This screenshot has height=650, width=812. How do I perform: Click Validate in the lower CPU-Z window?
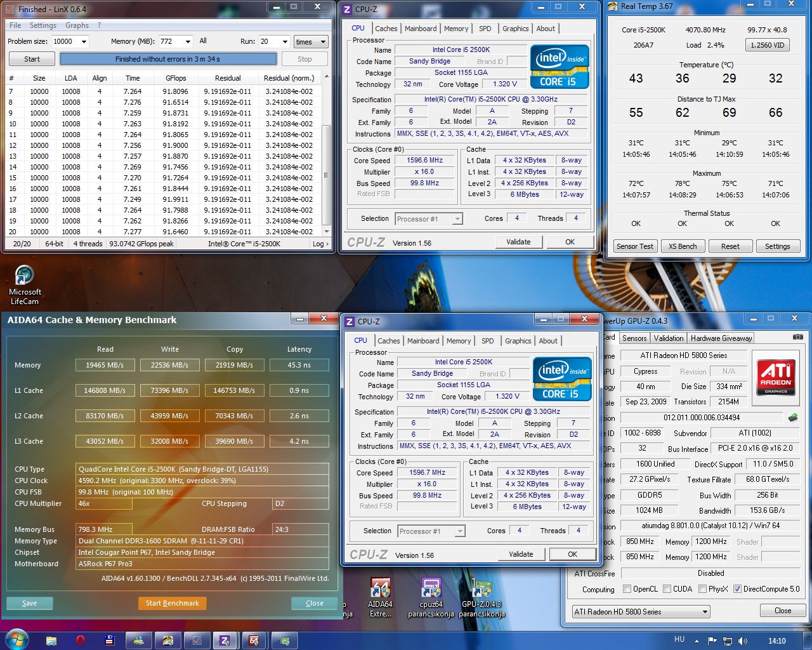point(521,554)
